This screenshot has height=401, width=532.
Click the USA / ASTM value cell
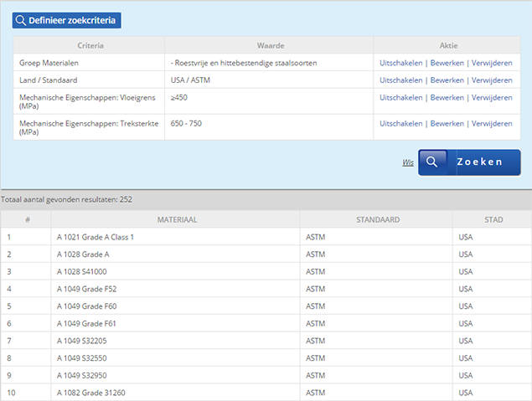point(269,80)
